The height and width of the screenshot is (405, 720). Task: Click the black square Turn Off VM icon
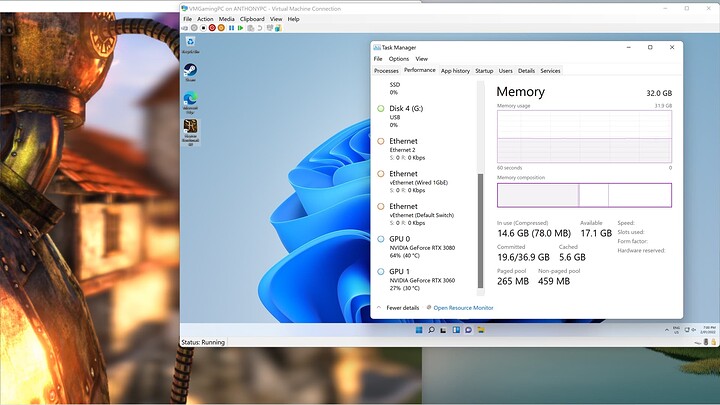(x=203, y=28)
